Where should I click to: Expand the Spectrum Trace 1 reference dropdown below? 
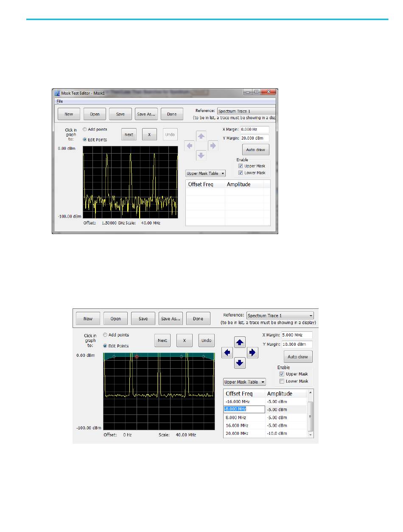pyautogui.click(x=280, y=316)
